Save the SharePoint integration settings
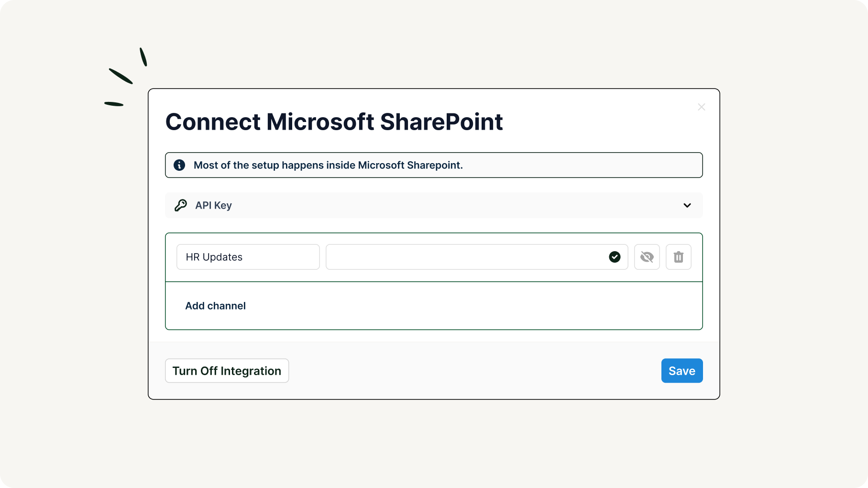868x488 pixels. [682, 371]
